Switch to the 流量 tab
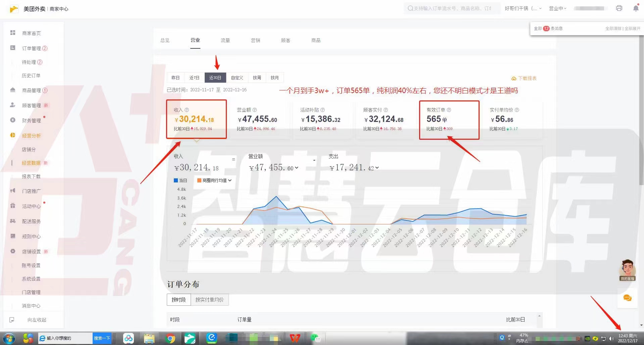Screen dimensions: 644x345 pyautogui.click(x=225, y=40)
